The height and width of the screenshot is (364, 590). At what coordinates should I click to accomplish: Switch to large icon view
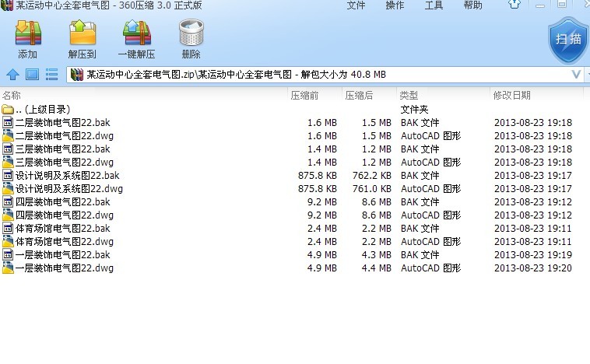point(33,75)
